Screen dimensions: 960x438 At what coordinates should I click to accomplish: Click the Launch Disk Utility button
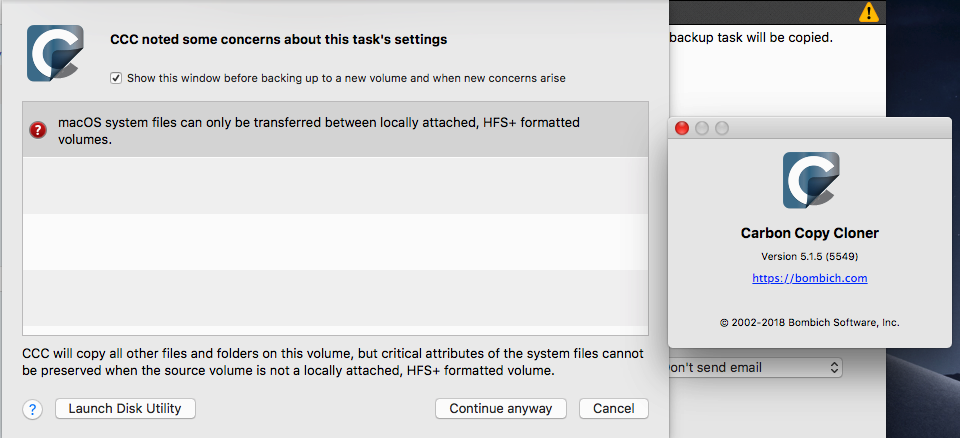pyautogui.click(x=125, y=409)
